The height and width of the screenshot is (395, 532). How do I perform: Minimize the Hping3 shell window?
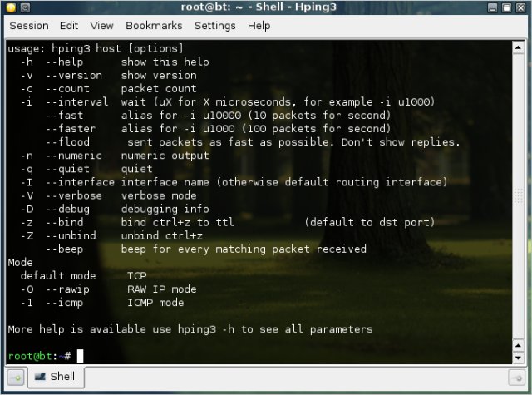click(x=492, y=7)
